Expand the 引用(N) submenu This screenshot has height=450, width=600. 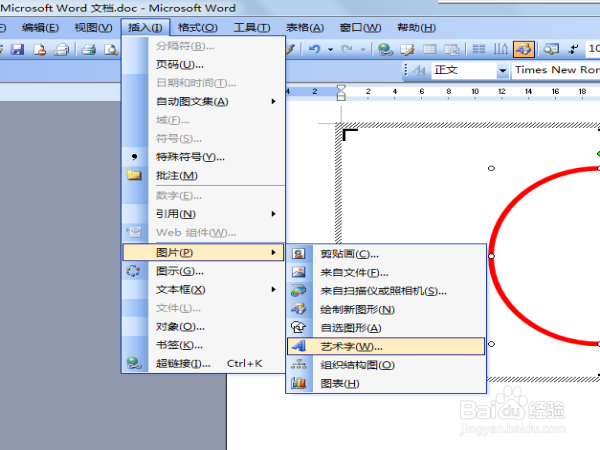[x=204, y=214]
